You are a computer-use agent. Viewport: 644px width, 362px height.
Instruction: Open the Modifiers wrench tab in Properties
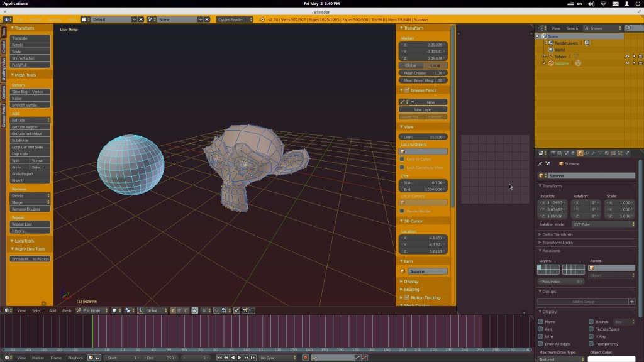tap(593, 153)
